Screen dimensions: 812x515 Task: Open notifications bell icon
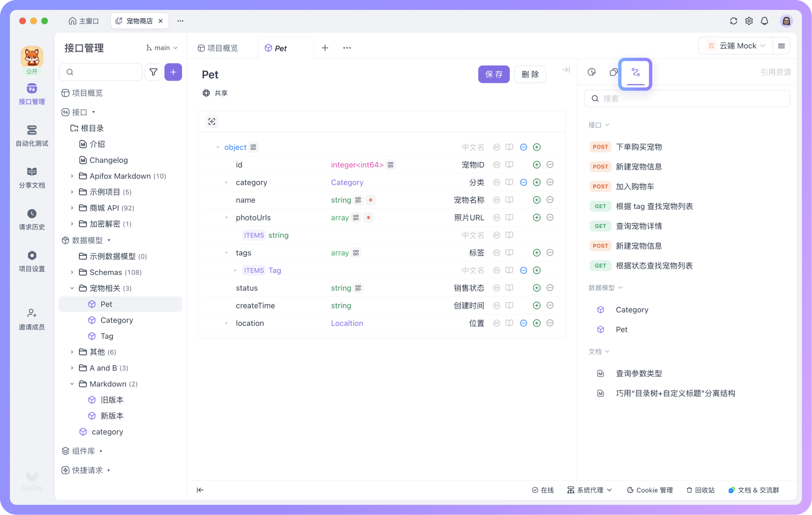[765, 21]
